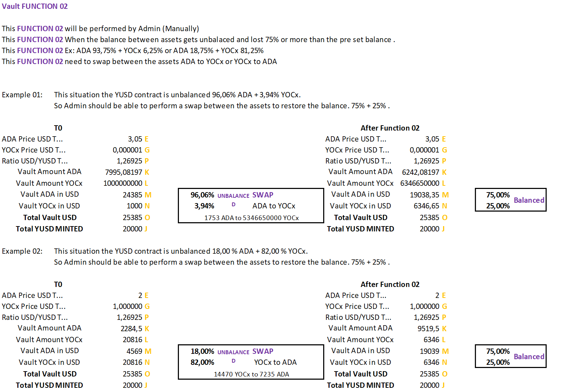Click the 'ADA to YOCx' swap label
Screen dimensions: 588x391
pyautogui.click(x=274, y=206)
